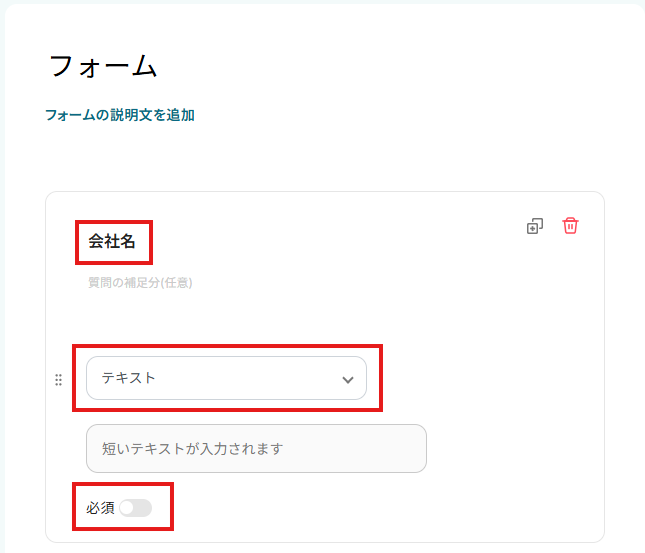Click the placeholder text in the short answer preview

tap(192, 449)
